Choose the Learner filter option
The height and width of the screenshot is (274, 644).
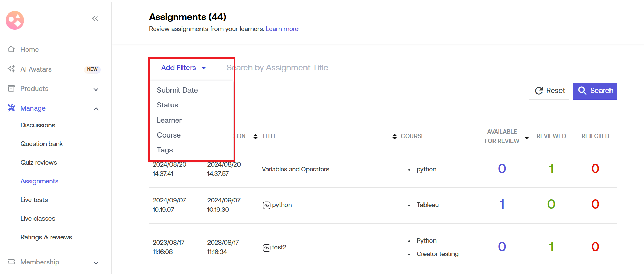click(169, 120)
